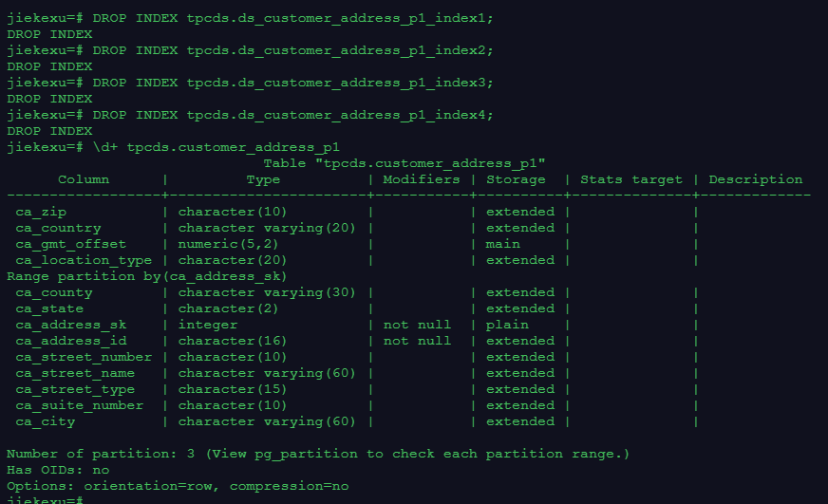Click the Number of partition: 3 line
828x504 pixels.
[x=318, y=454]
